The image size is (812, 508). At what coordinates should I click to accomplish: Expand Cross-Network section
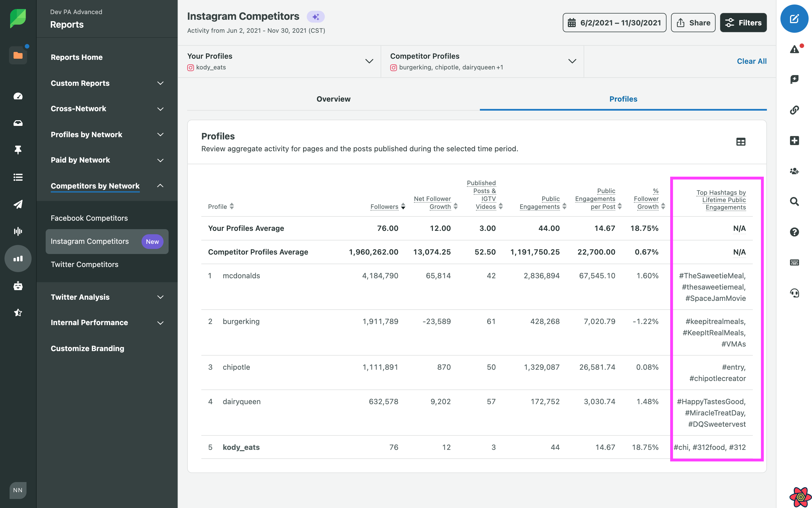(107, 109)
